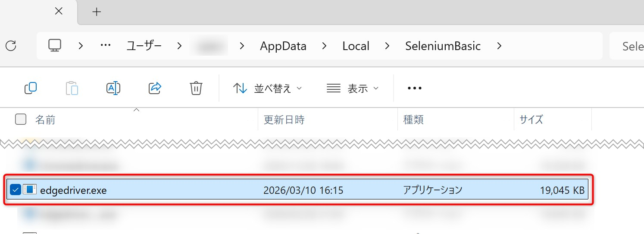Open the three-dot more options in toolbar
Screen dimensions: 644x234
414,89
